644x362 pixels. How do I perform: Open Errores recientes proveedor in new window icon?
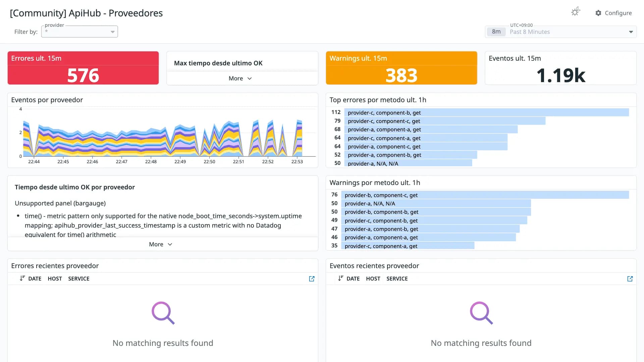(312, 279)
